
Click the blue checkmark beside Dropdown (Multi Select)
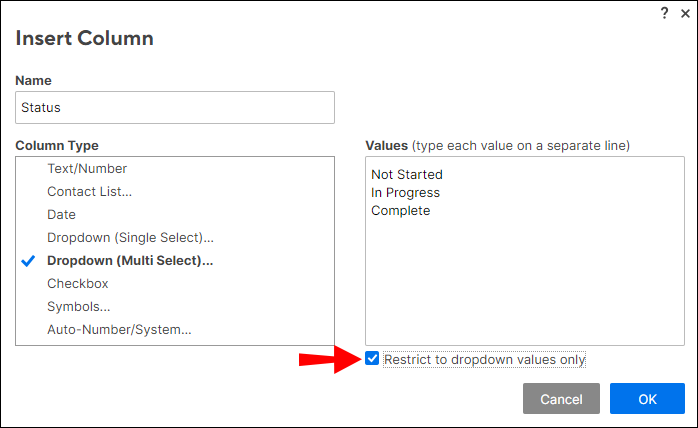coord(28,261)
